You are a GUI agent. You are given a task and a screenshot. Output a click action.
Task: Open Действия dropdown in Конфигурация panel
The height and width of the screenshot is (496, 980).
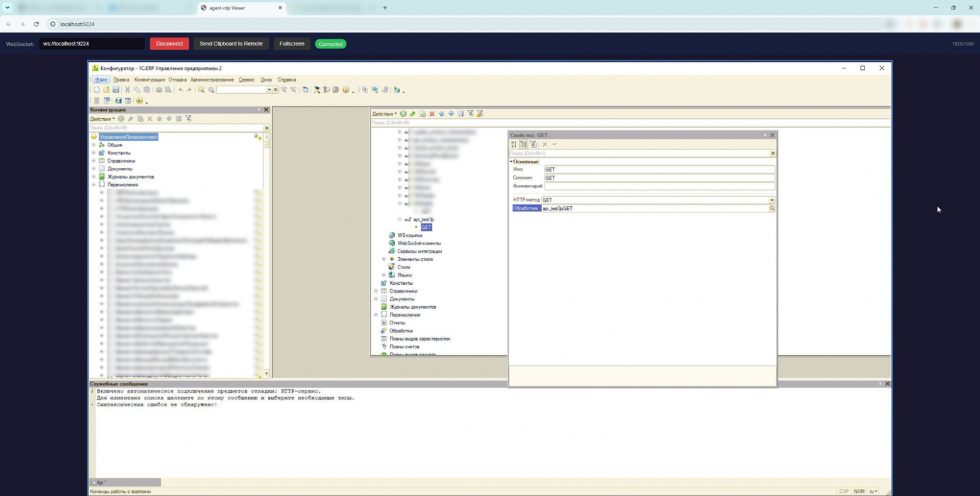[102, 119]
